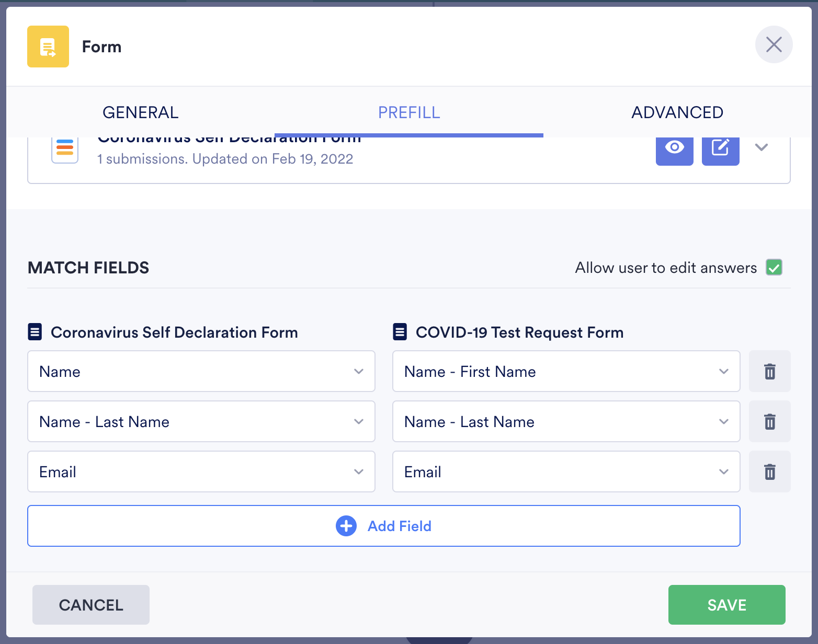This screenshot has height=644, width=818.
Task: Switch to the Advanced tab
Action: click(677, 112)
